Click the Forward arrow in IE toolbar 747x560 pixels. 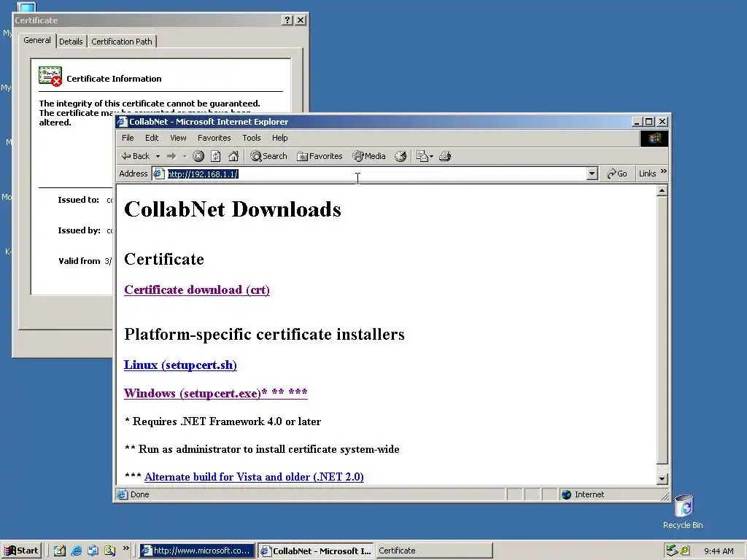click(x=171, y=156)
